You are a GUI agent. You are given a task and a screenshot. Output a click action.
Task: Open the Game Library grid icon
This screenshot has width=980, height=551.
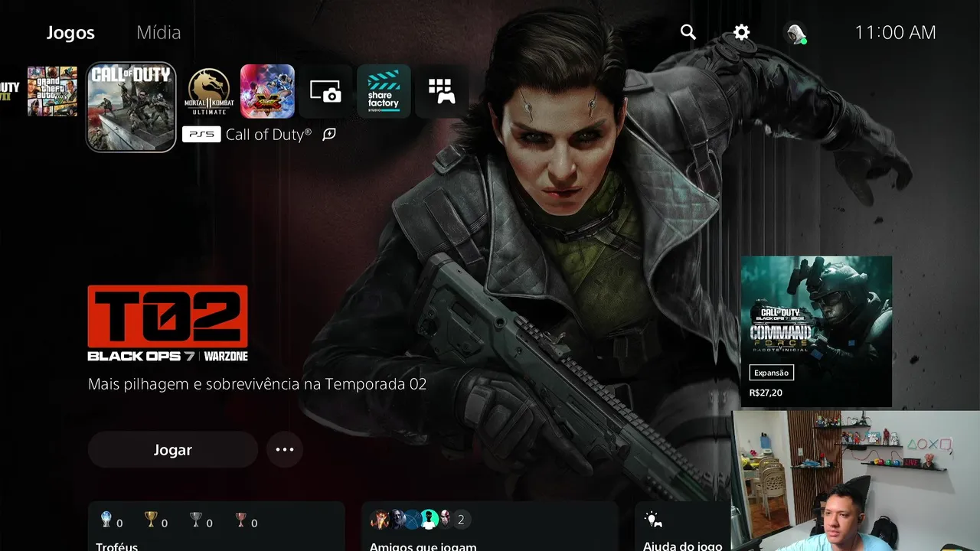(442, 91)
